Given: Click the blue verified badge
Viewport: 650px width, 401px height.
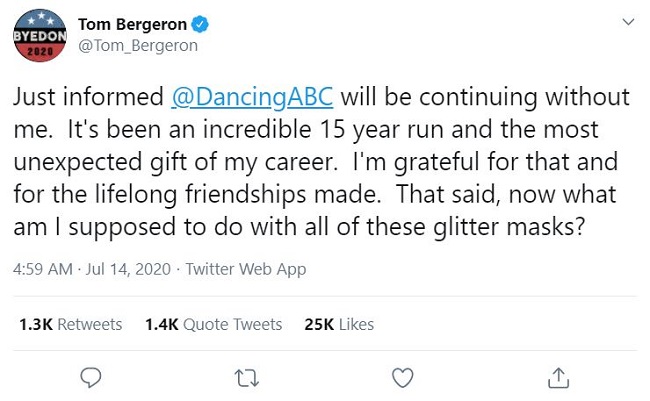Looking at the screenshot, I should coord(200,24).
